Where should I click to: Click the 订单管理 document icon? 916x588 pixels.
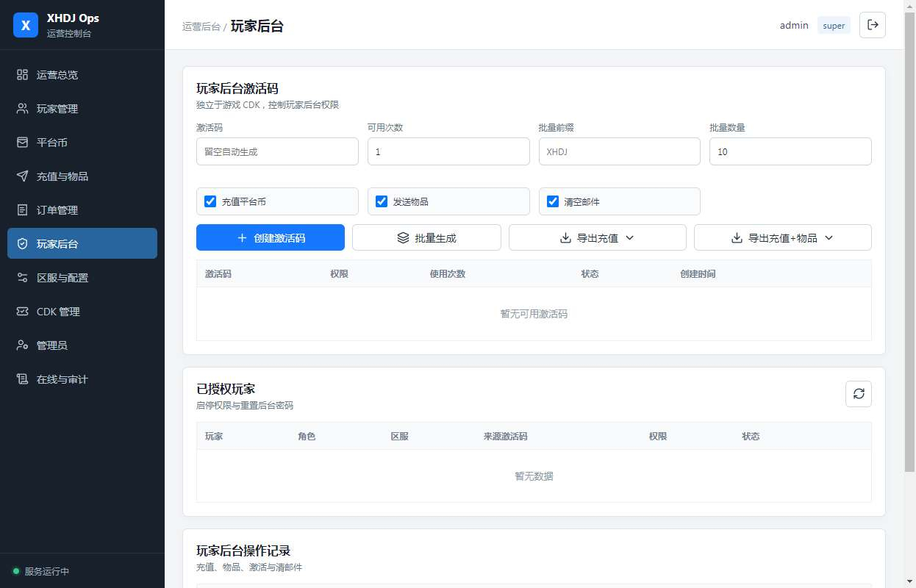pyautogui.click(x=22, y=210)
